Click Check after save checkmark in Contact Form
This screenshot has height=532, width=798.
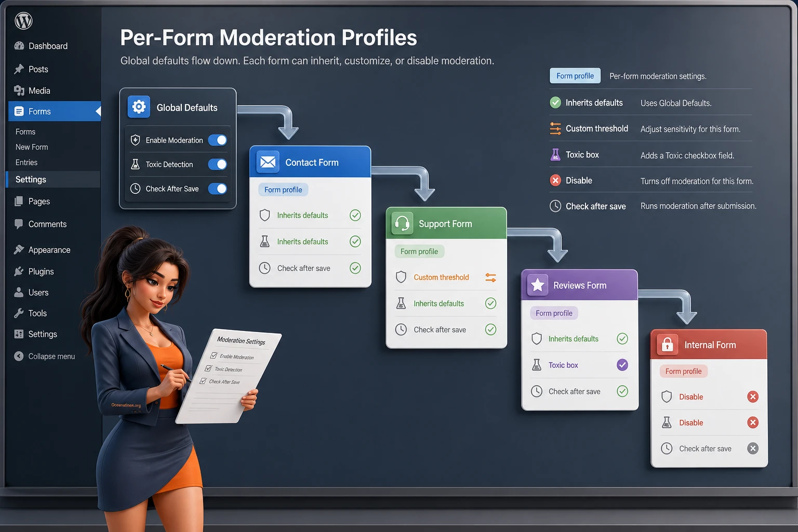(355, 268)
